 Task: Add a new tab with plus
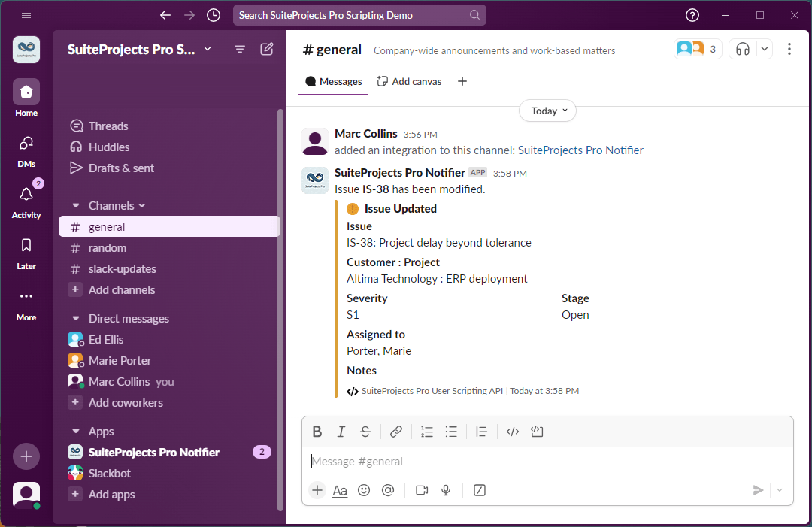[462, 81]
